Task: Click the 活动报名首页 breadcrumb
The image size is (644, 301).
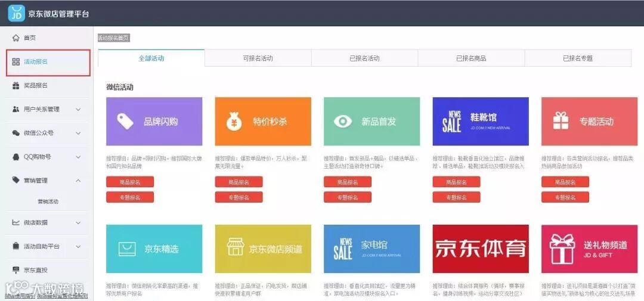Action: pyautogui.click(x=114, y=38)
